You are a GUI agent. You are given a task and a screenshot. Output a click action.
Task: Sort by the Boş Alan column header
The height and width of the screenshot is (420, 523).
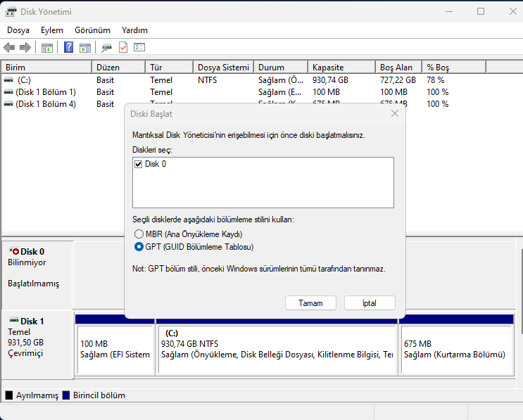point(399,68)
